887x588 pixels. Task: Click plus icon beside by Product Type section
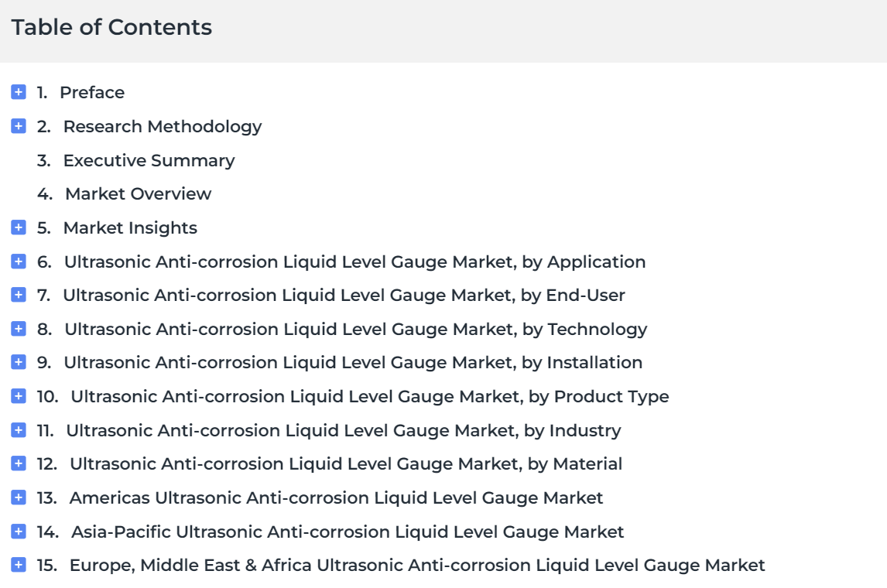18,396
